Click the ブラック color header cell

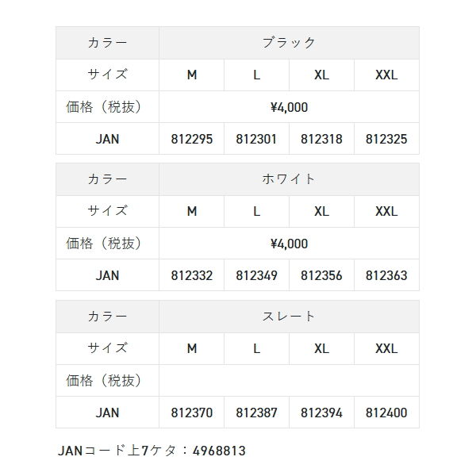[289, 43]
